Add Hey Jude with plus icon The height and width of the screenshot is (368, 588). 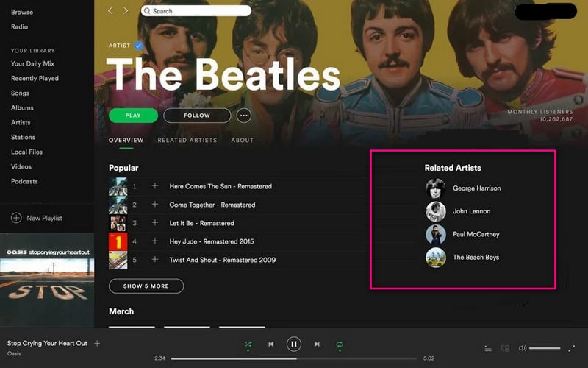pos(155,241)
